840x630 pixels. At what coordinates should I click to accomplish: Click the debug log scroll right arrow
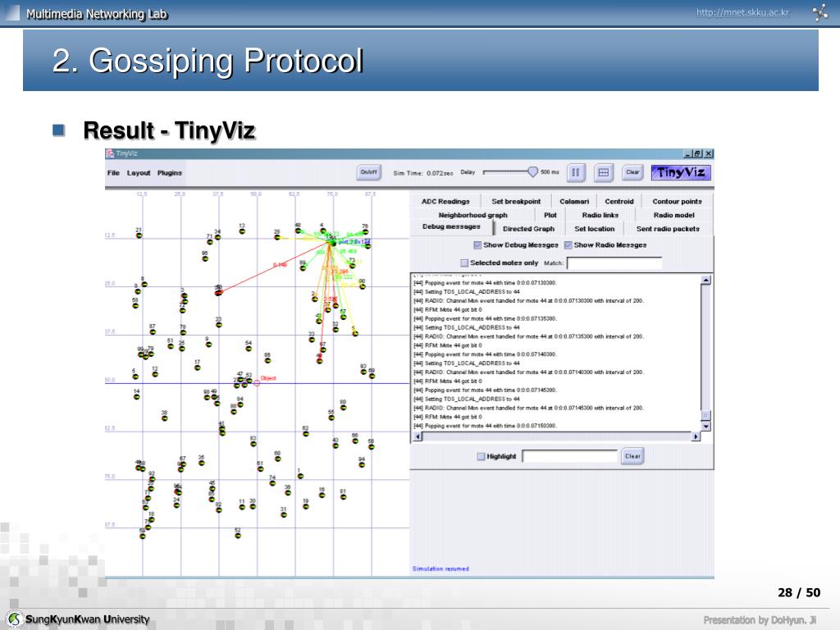tap(696, 436)
